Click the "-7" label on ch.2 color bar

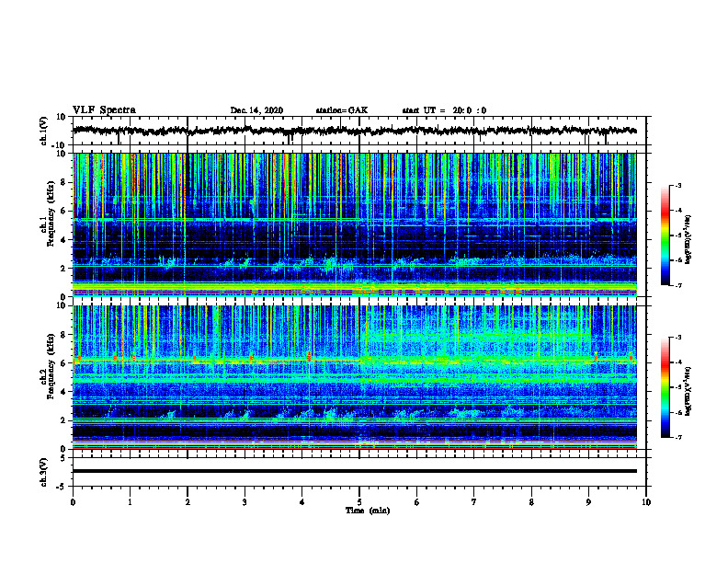(677, 437)
